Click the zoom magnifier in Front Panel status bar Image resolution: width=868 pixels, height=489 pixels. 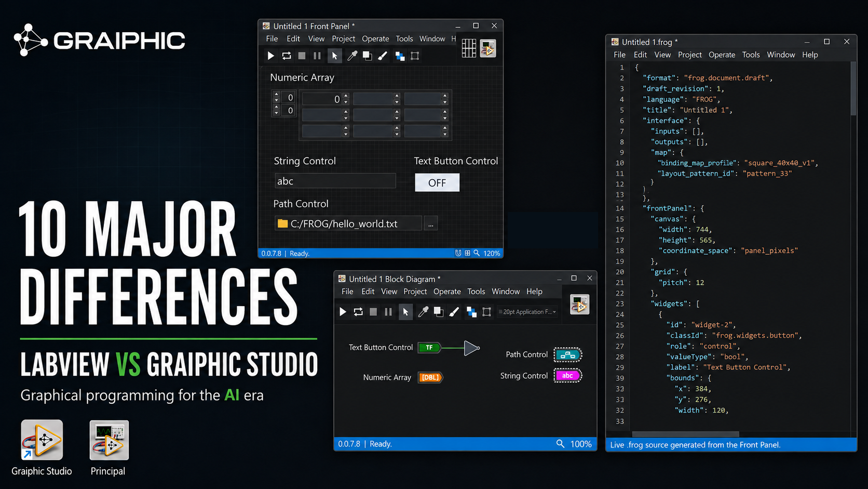[477, 253]
